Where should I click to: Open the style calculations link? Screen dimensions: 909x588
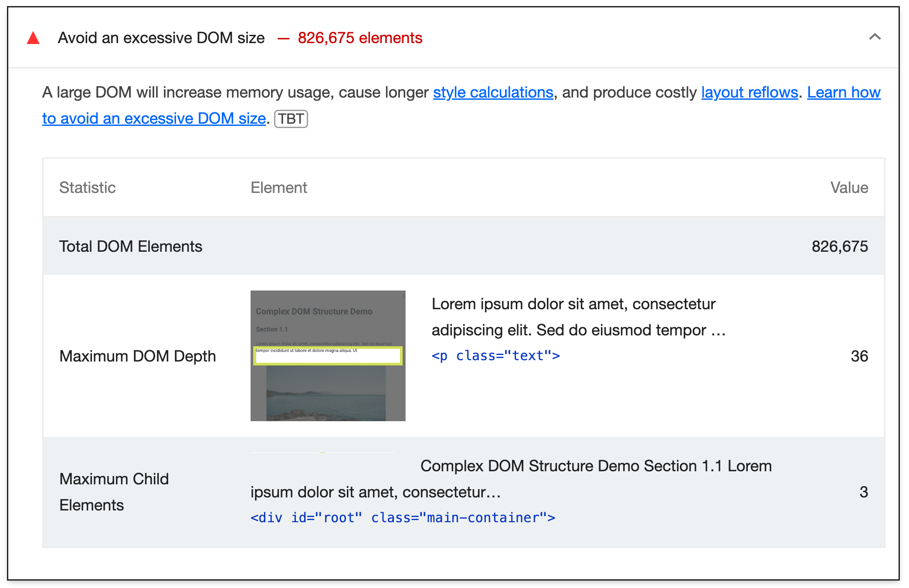[x=493, y=92]
